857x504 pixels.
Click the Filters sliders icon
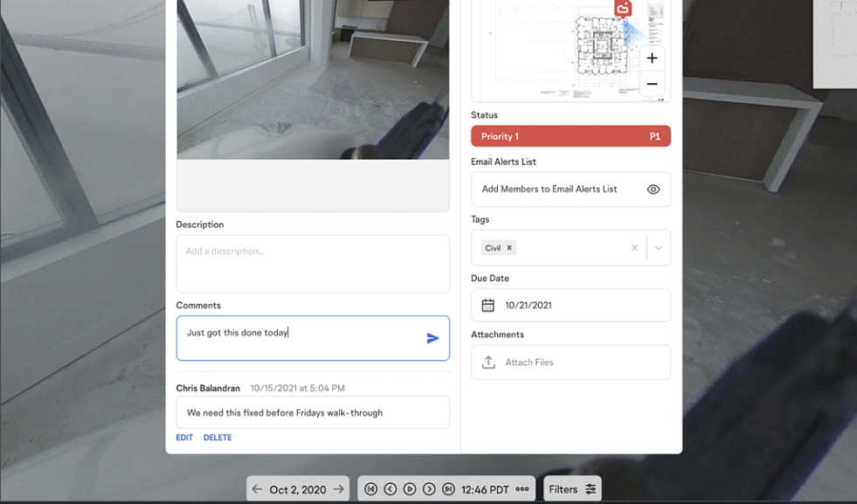(591, 489)
